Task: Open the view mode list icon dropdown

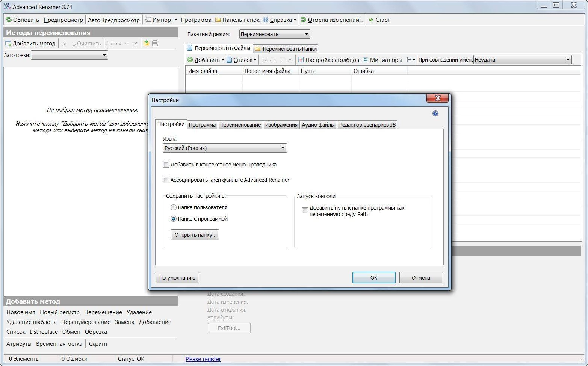Action: 410,60
